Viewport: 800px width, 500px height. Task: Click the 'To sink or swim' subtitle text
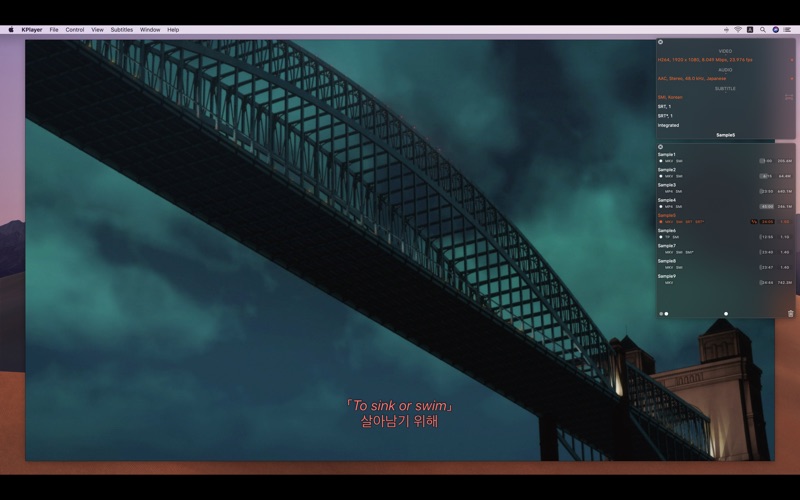click(399, 406)
